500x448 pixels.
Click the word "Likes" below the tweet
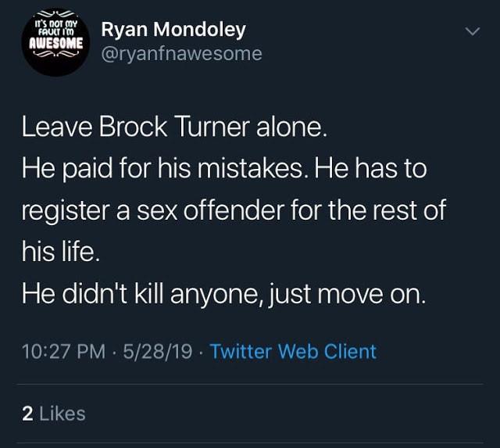62,414
